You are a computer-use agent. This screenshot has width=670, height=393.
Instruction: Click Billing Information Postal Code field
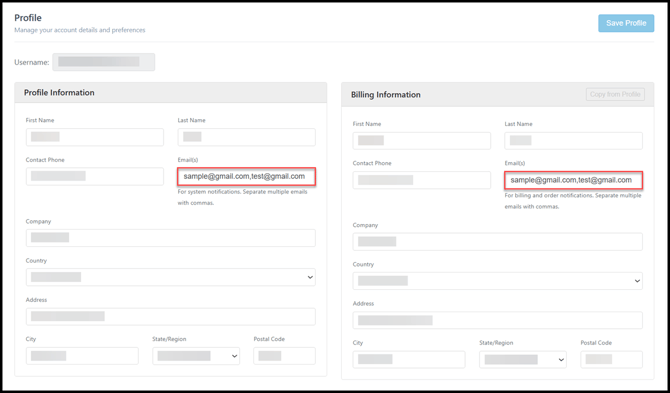point(611,360)
